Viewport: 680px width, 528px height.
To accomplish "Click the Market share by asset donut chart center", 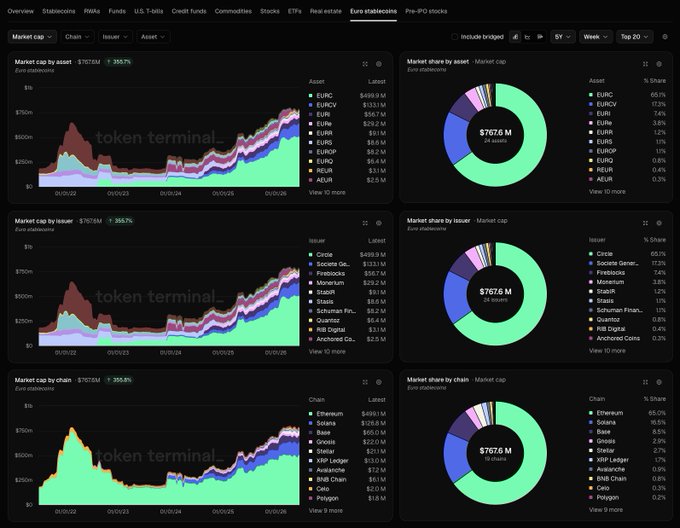I will click(495, 135).
